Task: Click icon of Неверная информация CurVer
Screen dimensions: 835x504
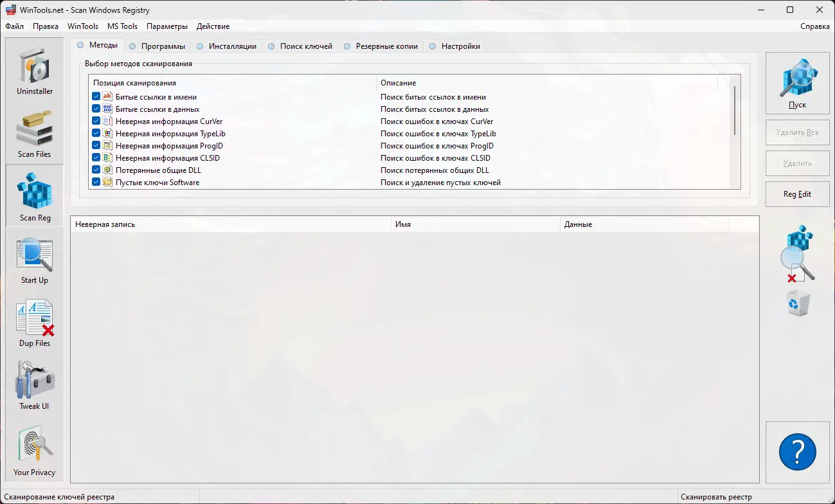Action: pos(108,122)
